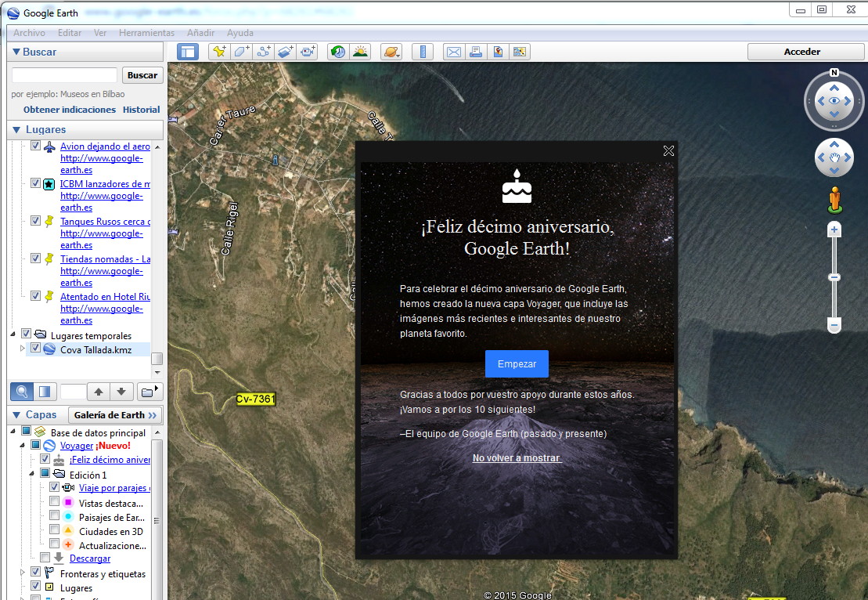The height and width of the screenshot is (600, 868).
Task: Click the No volver a mostrar link
Action: (517, 458)
